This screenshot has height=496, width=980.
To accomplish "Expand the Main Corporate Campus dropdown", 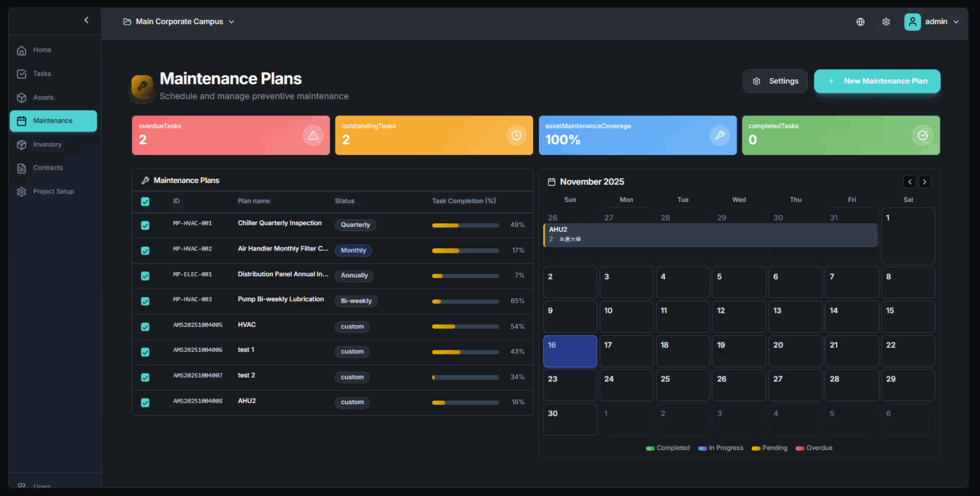I will coord(179,21).
